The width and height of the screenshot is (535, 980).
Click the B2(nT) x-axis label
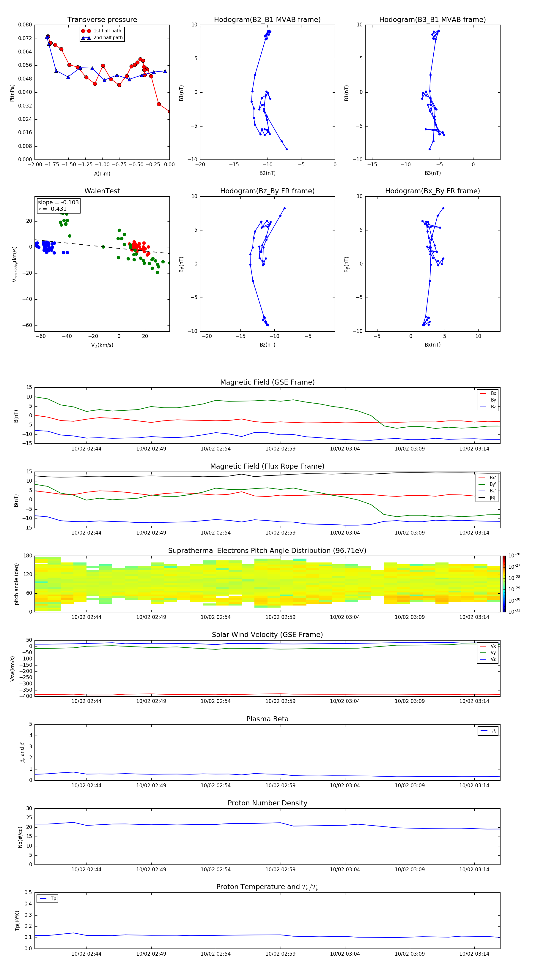pyautogui.click(x=267, y=173)
